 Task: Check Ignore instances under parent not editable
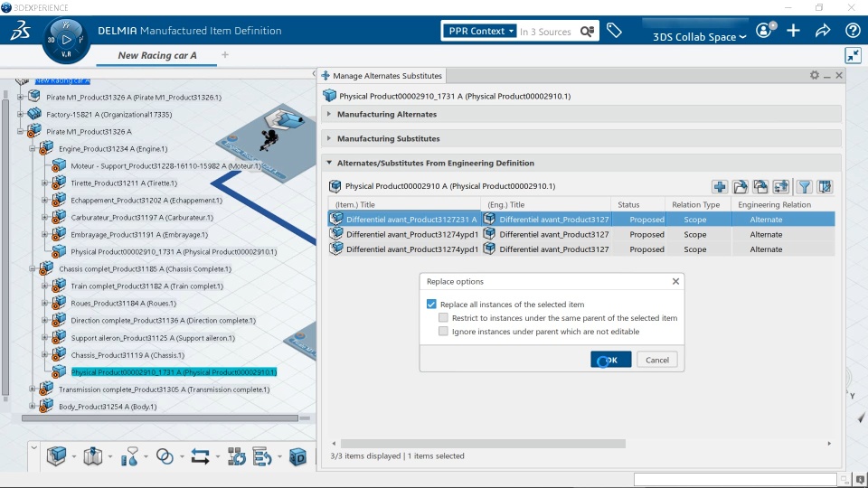pyautogui.click(x=443, y=332)
